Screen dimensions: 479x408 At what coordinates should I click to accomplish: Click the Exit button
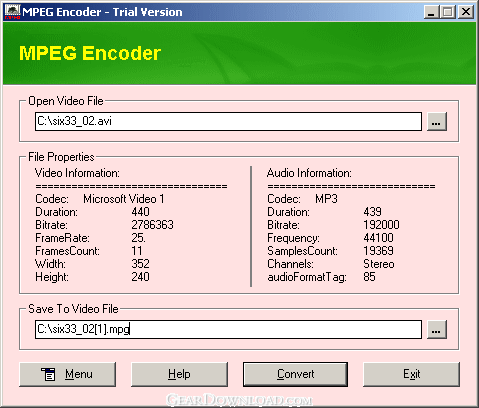[411, 374]
